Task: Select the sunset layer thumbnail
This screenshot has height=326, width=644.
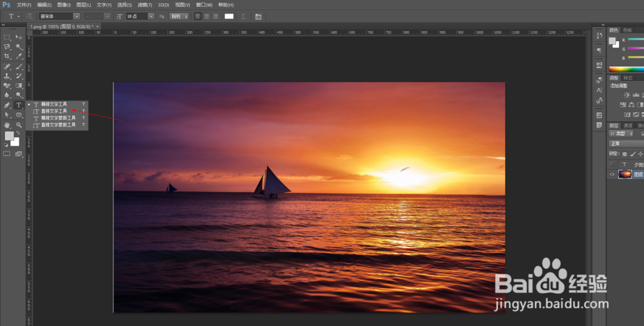Action: click(x=625, y=175)
